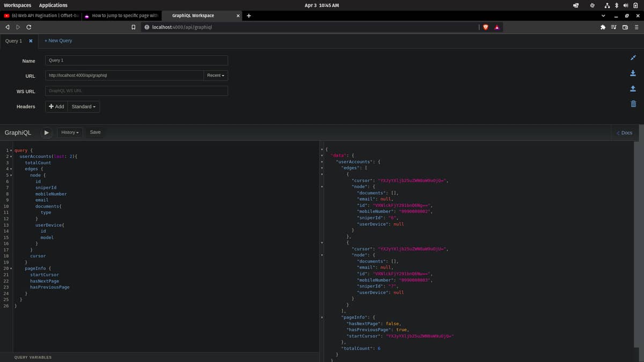
Task: Collapse the pageInfo node in the response
Action: [x=321, y=317]
